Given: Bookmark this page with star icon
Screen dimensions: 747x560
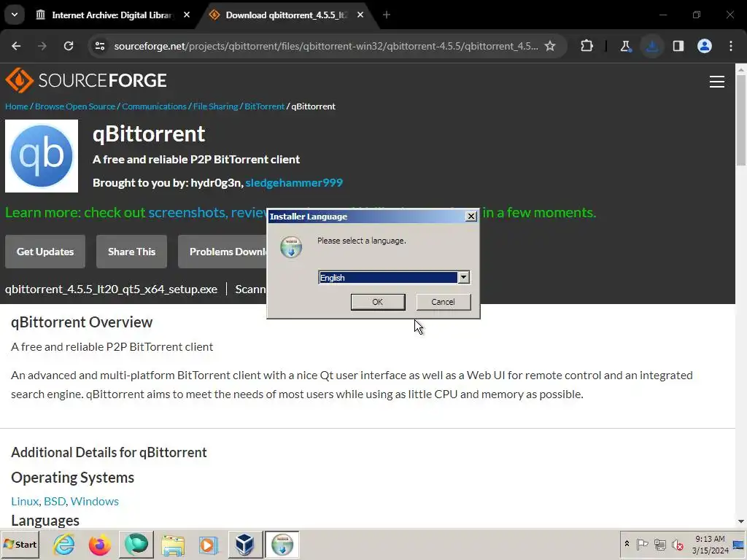Looking at the screenshot, I should click(x=550, y=46).
